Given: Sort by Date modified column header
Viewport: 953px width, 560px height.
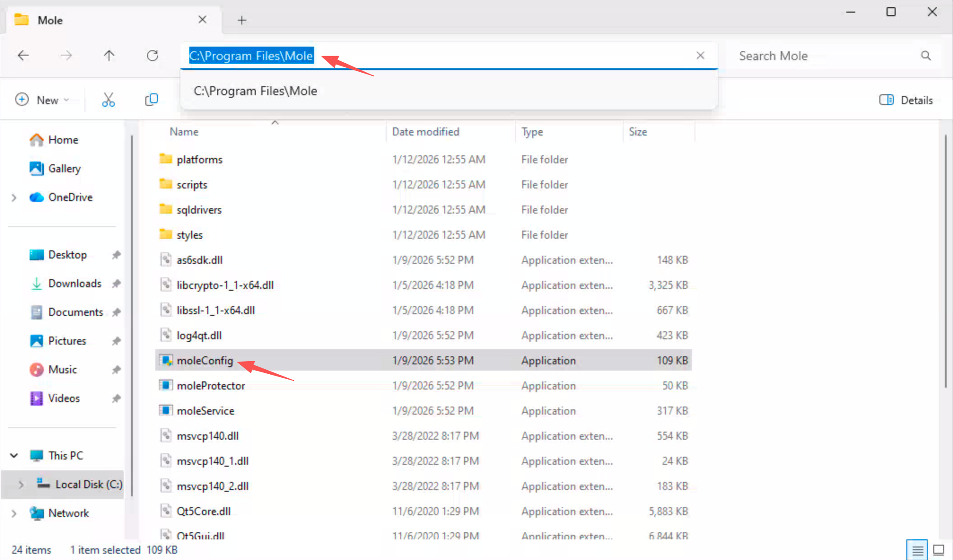Looking at the screenshot, I should coord(425,132).
